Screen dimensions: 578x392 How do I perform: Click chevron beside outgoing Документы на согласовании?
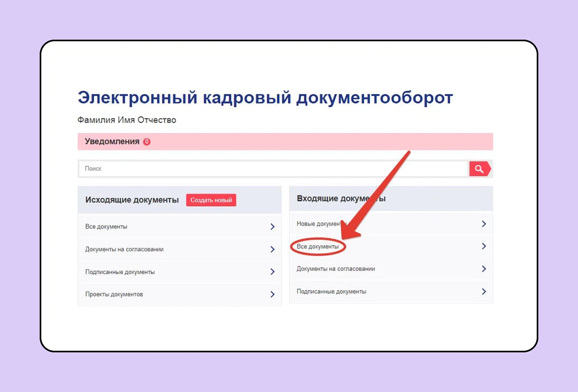coord(272,249)
